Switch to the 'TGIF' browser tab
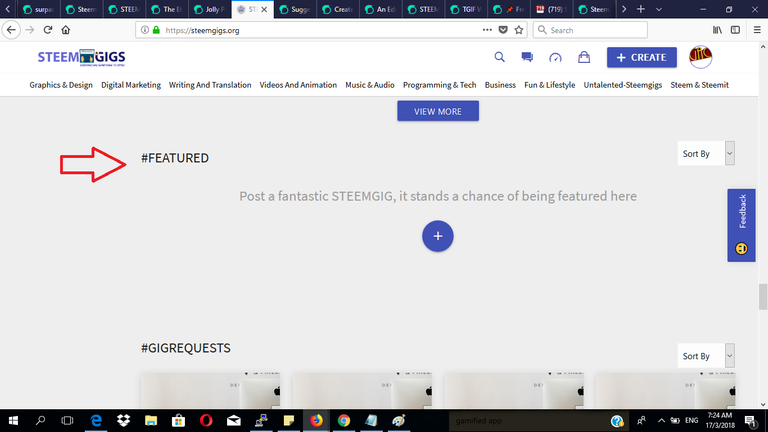 [466, 9]
